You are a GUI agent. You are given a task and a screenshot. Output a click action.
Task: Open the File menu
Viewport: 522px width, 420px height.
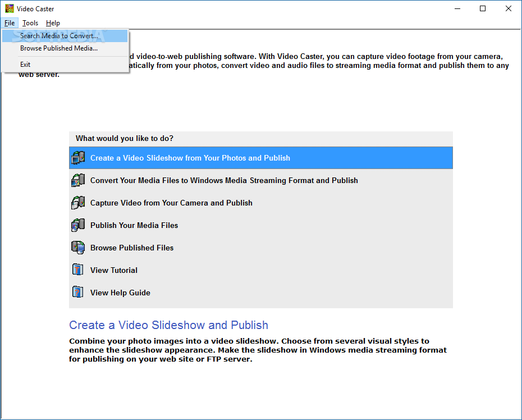coord(10,23)
